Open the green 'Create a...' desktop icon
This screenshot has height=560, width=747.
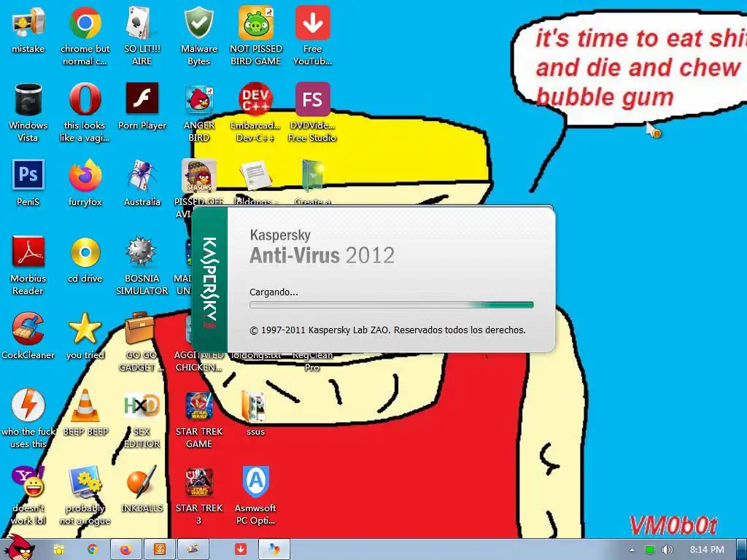pos(312,176)
